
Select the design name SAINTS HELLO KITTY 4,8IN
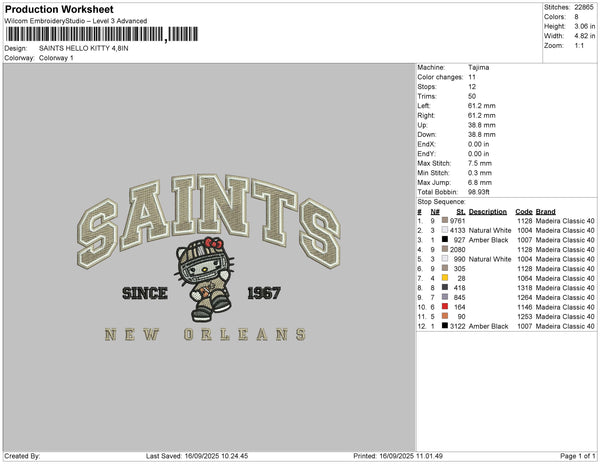(84, 48)
